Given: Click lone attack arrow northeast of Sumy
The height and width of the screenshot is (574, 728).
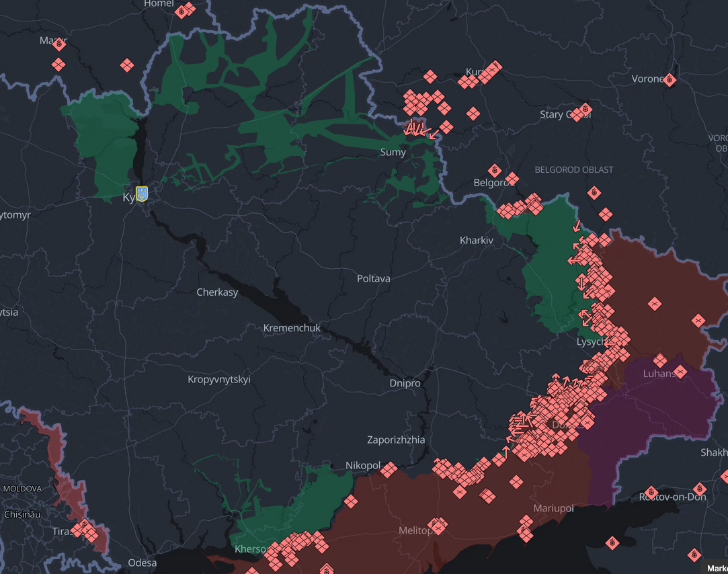Looking at the screenshot, I should point(434,134).
